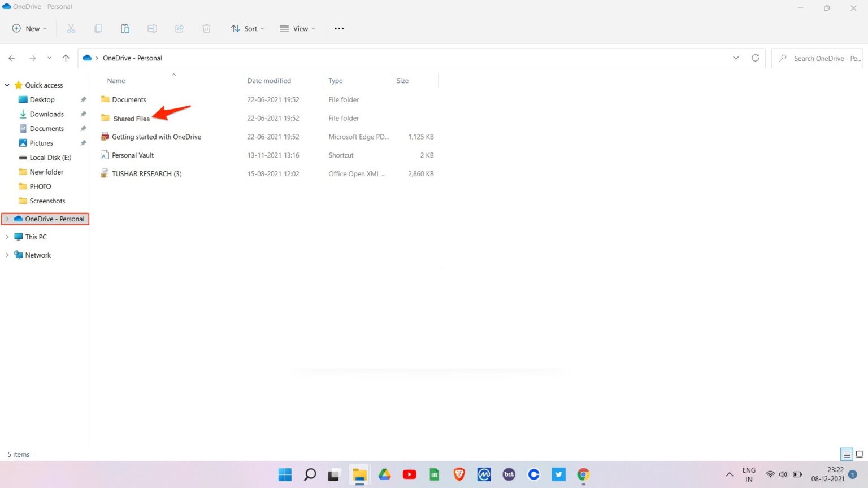Viewport: 868px width, 488px height.
Task: Select the Rename icon in the command bar
Action: (152, 28)
